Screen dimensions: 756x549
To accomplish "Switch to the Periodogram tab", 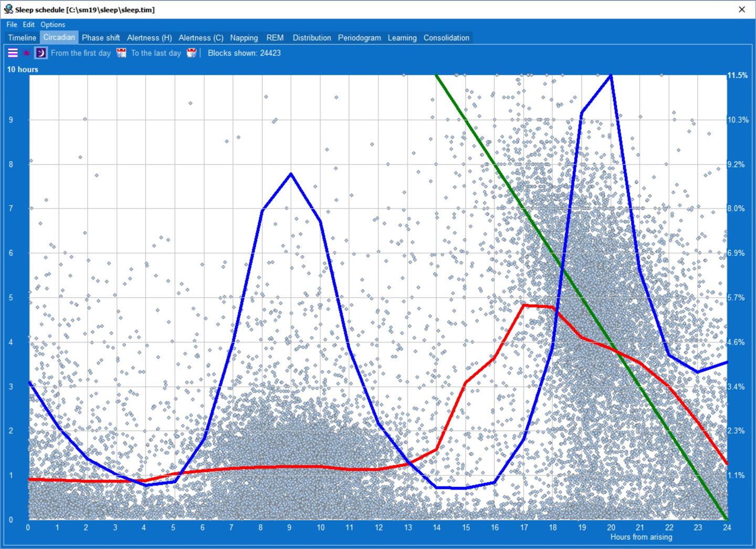I will pyautogui.click(x=360, y=38).
